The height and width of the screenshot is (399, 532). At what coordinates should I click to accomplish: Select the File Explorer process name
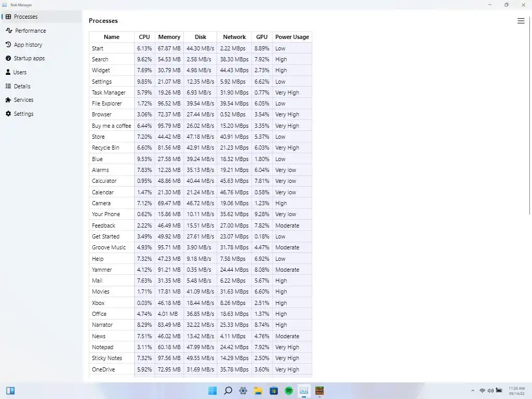coord(107,103)
